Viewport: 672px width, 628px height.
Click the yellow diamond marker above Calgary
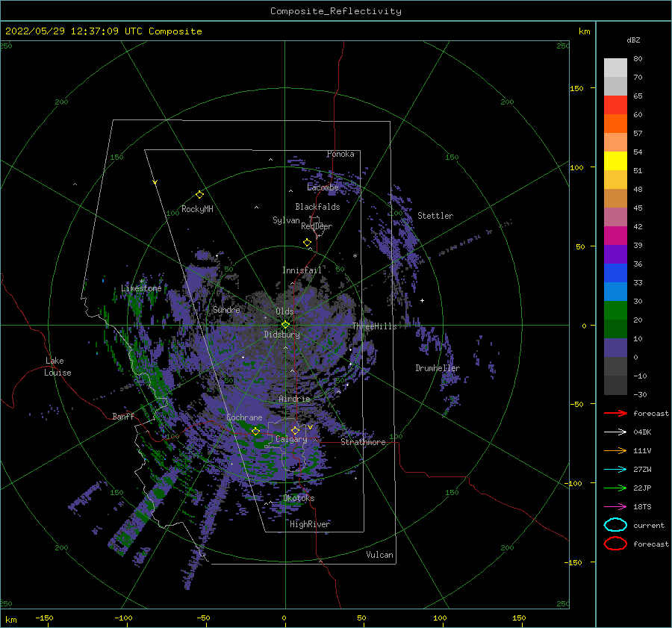tap(295, 430)
